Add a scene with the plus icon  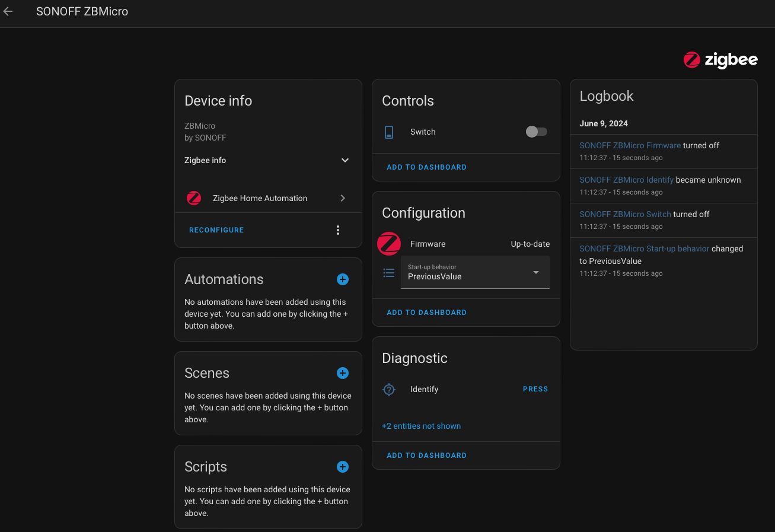tap(343, 373)
